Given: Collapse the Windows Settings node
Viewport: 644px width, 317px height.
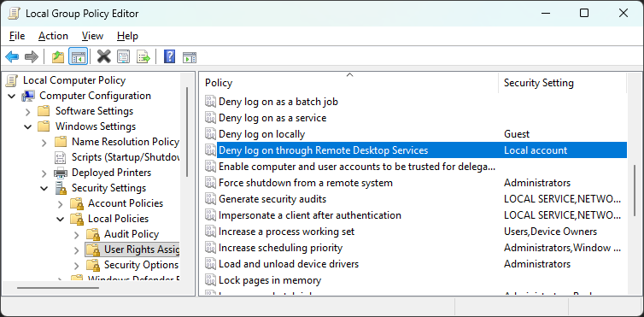Looking at the screenshot, I should (x=28, y=126).
